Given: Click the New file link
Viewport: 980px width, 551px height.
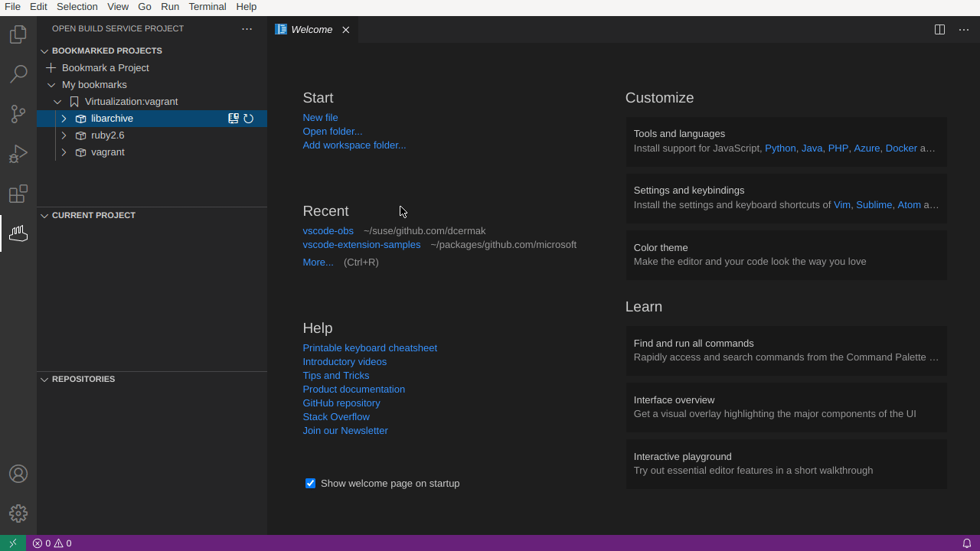Looking at the screenshot, I should tap(320, 118).
